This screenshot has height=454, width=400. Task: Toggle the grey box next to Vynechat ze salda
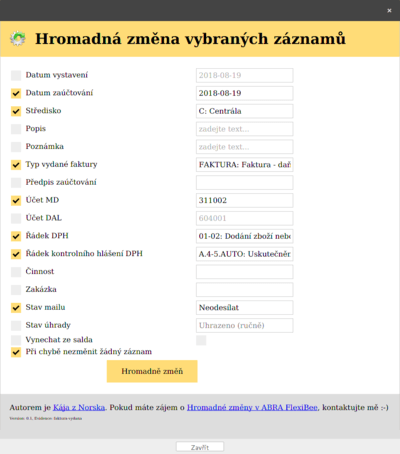point(201,340)
